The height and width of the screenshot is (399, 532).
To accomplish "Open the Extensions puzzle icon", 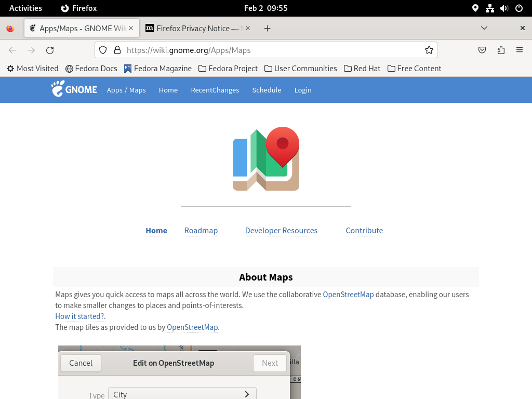I will [x=501, y=50].
